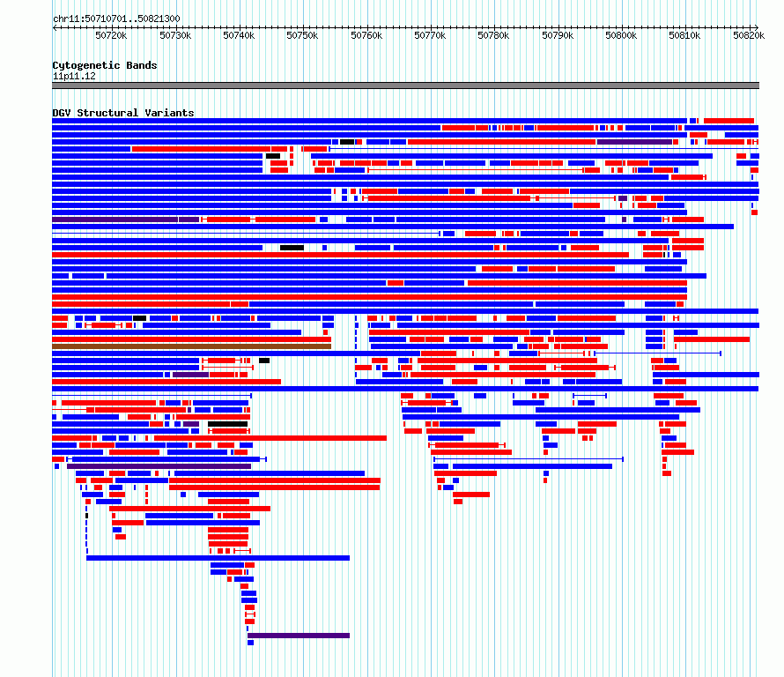The width and height of the screenshot is (784, 677).
Task: Click the lowest purple variant bar
Action: [299, 636]
